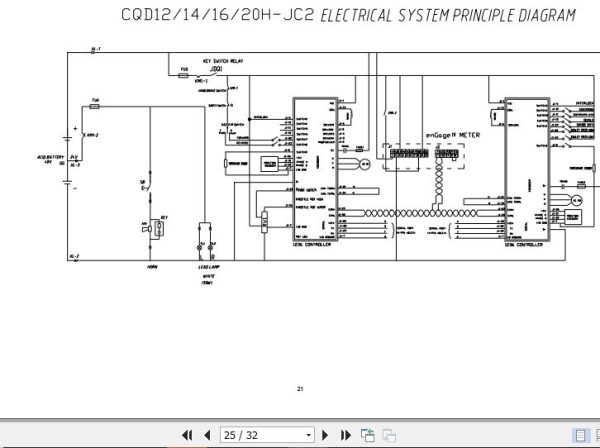Open the page number dropdown arrow

click(x=308, y=435)
